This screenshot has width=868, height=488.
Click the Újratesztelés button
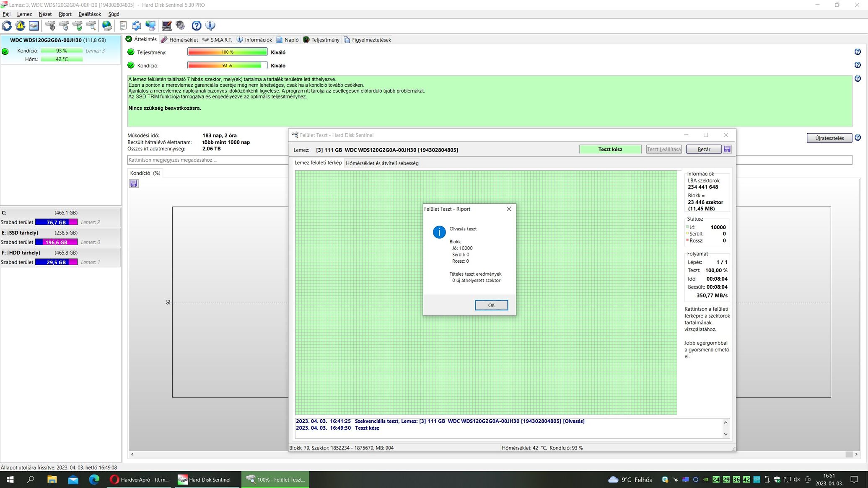click(829, 138)
